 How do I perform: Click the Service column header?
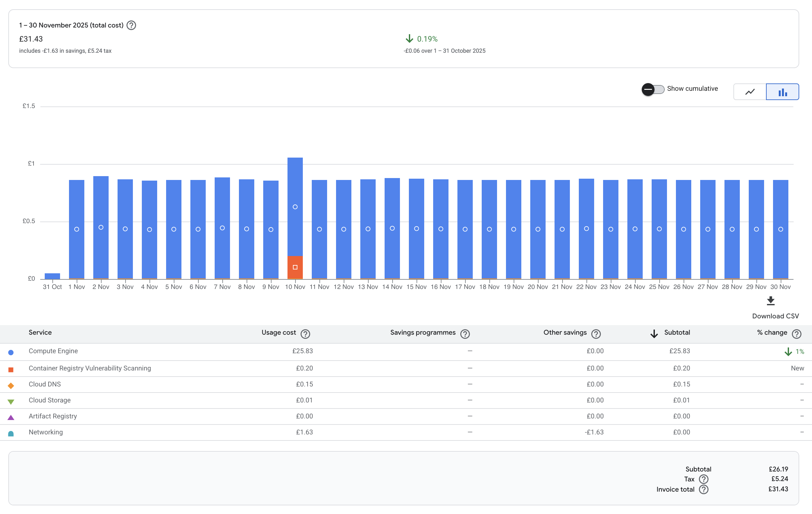[x=40, y=332]
